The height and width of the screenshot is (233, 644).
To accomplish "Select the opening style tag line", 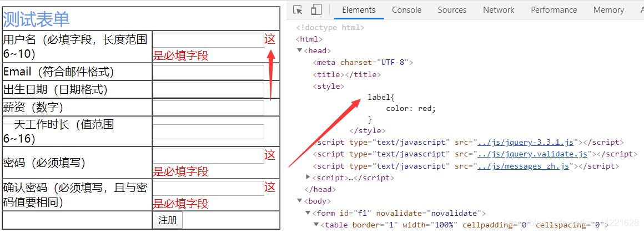I will [329, 86].
